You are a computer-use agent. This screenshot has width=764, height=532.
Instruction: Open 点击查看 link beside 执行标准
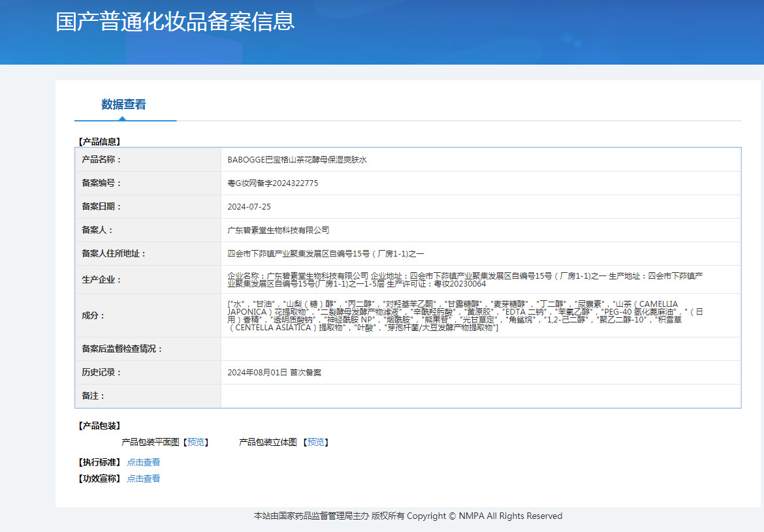click(x=143, y=462)
